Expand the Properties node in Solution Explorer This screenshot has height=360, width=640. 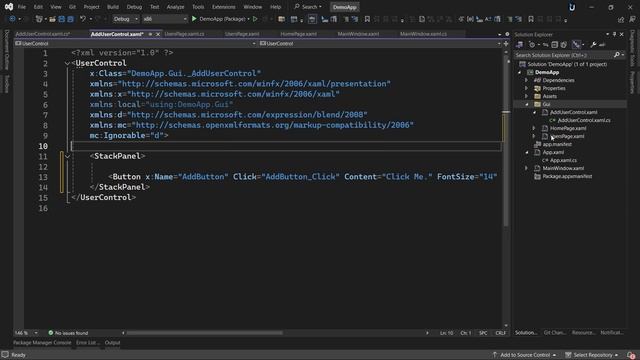click(527, 88)
